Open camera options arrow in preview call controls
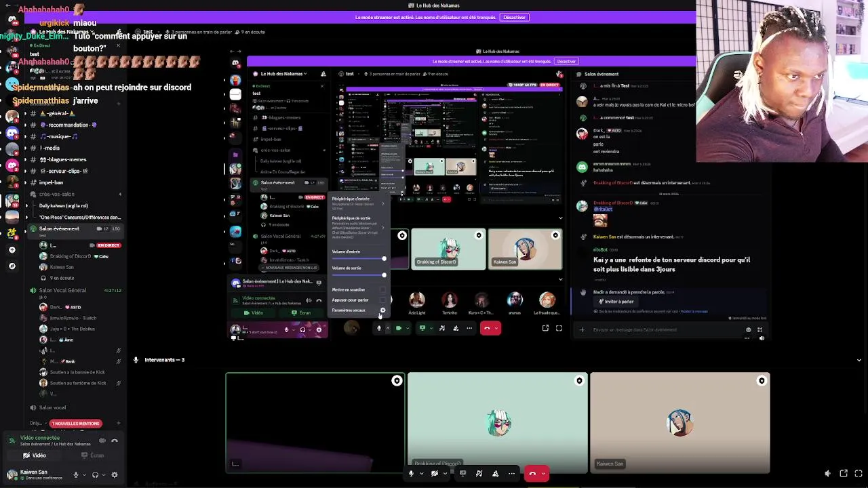This screenshot has width=868, height=488. pos(408,328)
